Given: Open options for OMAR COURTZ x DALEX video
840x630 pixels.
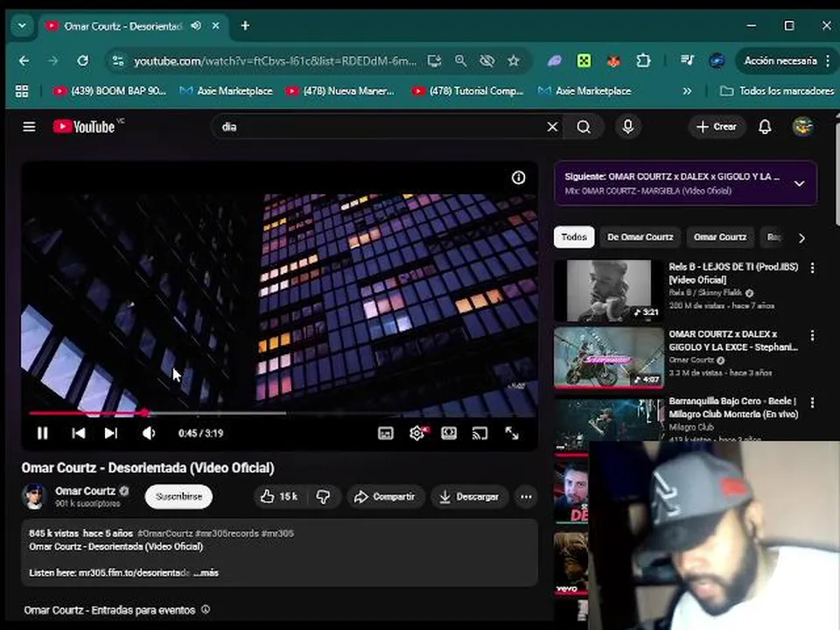Looking at the screenshot, I should tap(812, 335).
